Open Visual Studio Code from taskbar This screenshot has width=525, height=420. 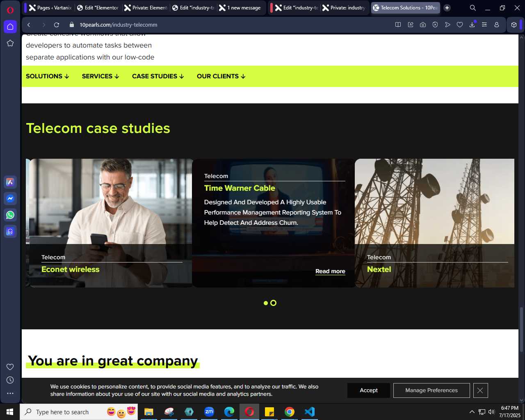coord(310,412)
